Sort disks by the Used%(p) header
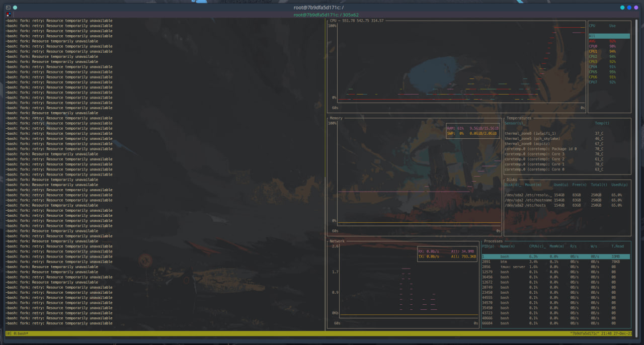This screenshot has width=644, height=345. point(619,185)
